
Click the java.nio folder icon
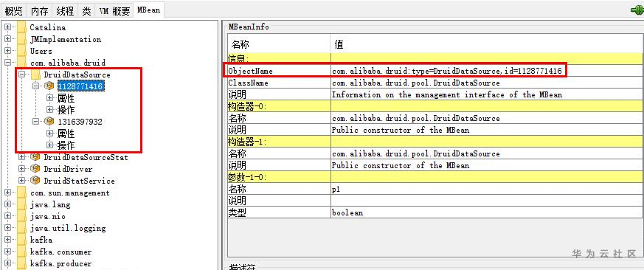(x=22, y=215)
